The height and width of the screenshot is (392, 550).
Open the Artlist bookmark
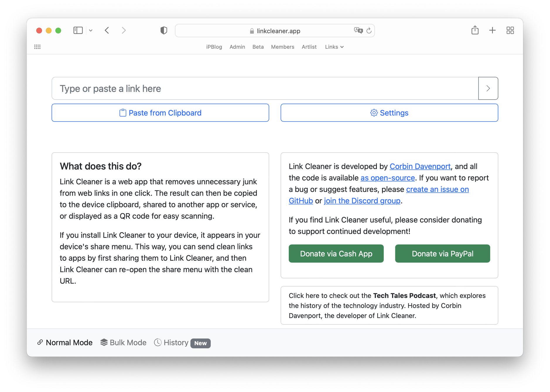(x=309, y=47)
